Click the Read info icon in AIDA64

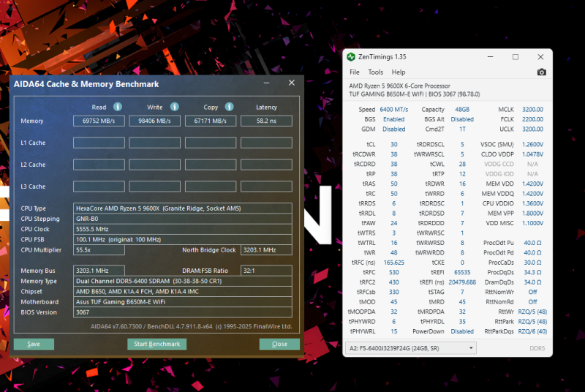118,107
